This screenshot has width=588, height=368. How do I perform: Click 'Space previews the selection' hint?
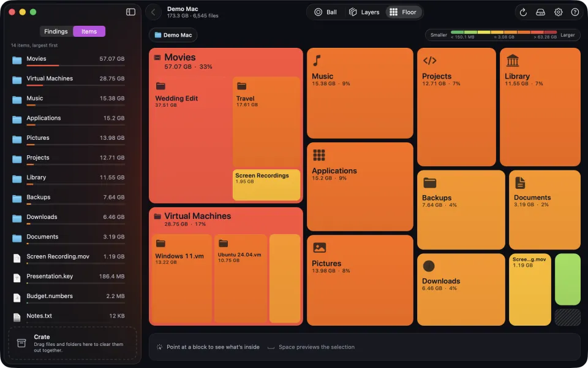317,347
